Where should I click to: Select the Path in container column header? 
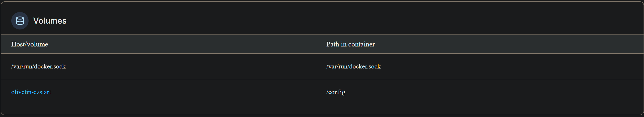coord(350,44)
